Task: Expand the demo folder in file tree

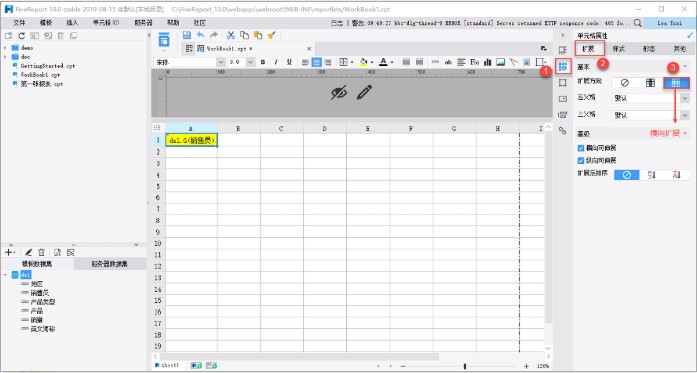Action: (5, 48)
